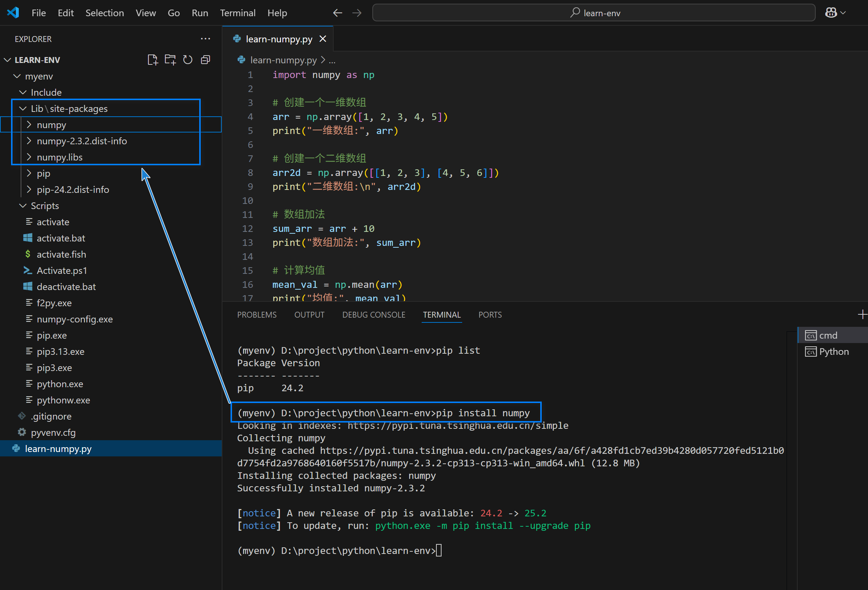Close the learn-numpy.py editor tab

click(x=323, y=39)
